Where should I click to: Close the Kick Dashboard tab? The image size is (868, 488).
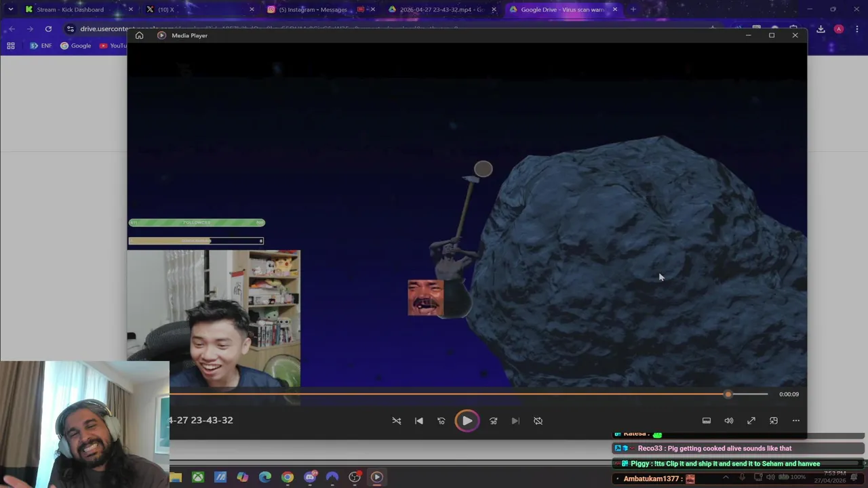(x=131, y=9)
